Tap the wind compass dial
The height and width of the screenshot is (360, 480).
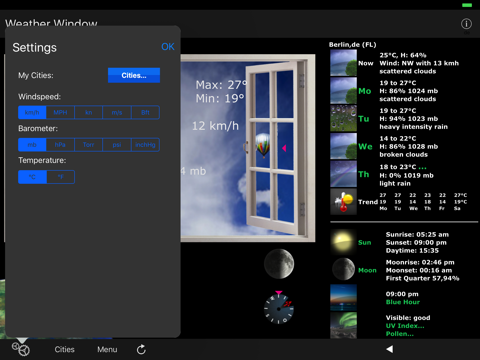click(279, 308)
